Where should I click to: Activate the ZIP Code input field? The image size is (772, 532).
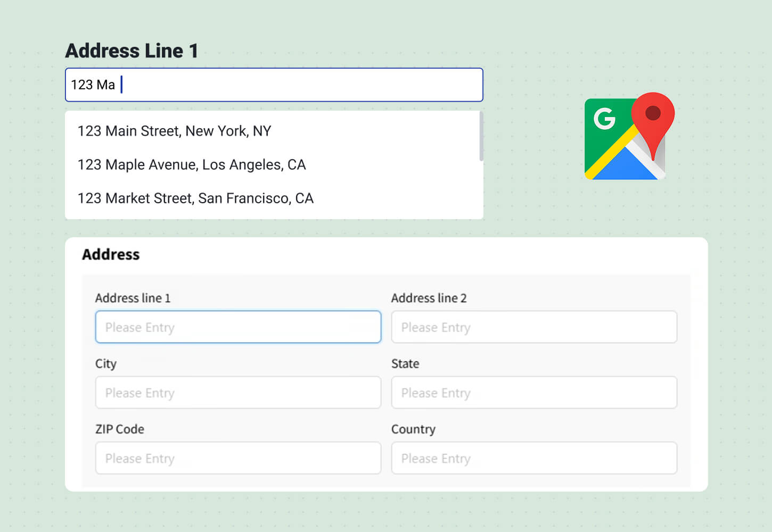click(238, 458)
